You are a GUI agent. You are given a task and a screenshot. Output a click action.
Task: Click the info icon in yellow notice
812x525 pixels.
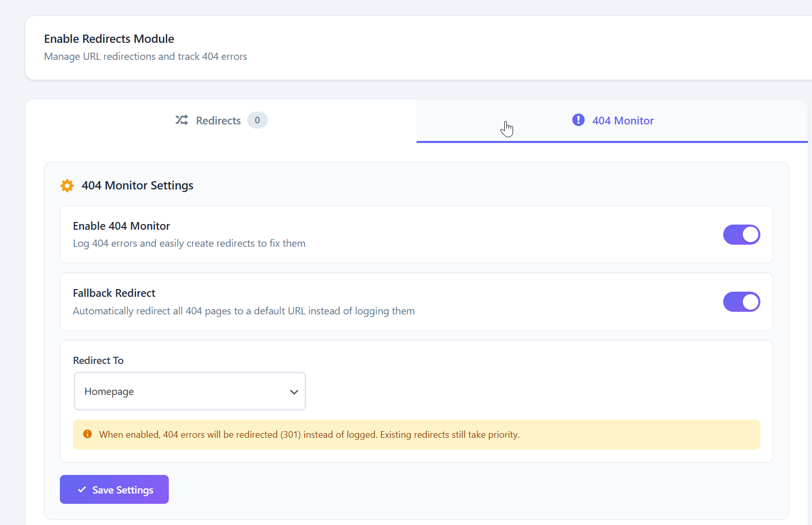88,434
